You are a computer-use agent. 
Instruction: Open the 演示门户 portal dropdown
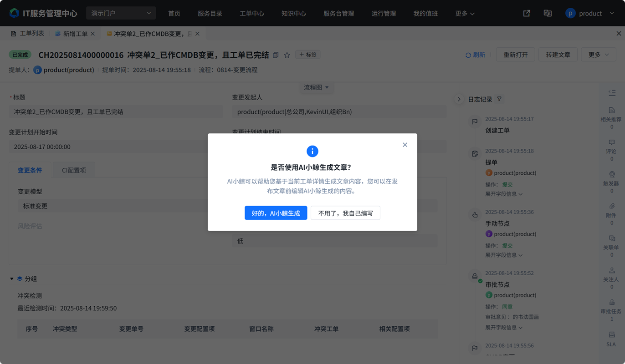[x=121, y=13]
